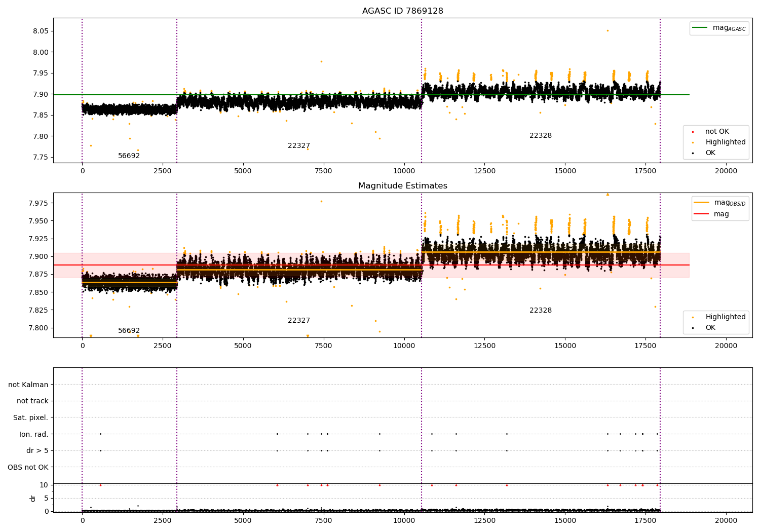Click the 'dr > 5' row label

click(x=37, y=450)
